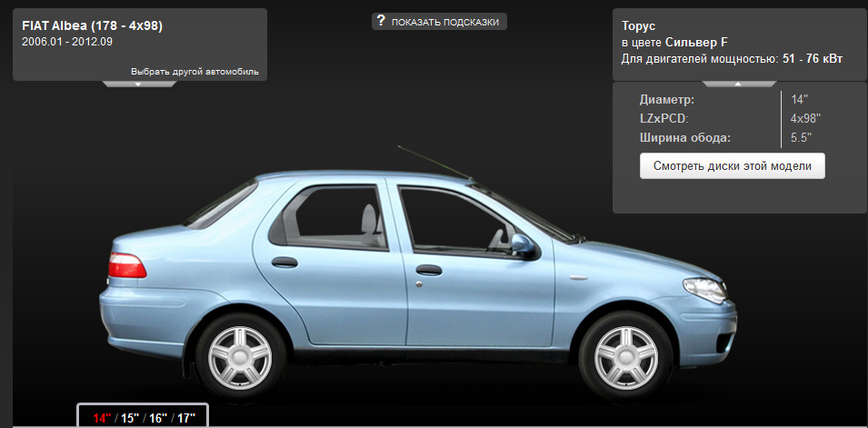Click the Диаметр specification row

[x=725, y=100]
